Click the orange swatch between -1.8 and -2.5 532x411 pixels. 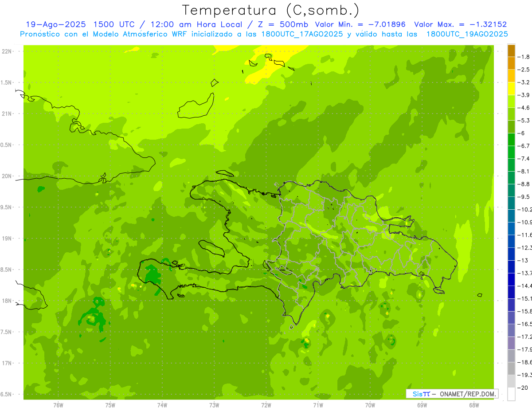click(512, 63)
